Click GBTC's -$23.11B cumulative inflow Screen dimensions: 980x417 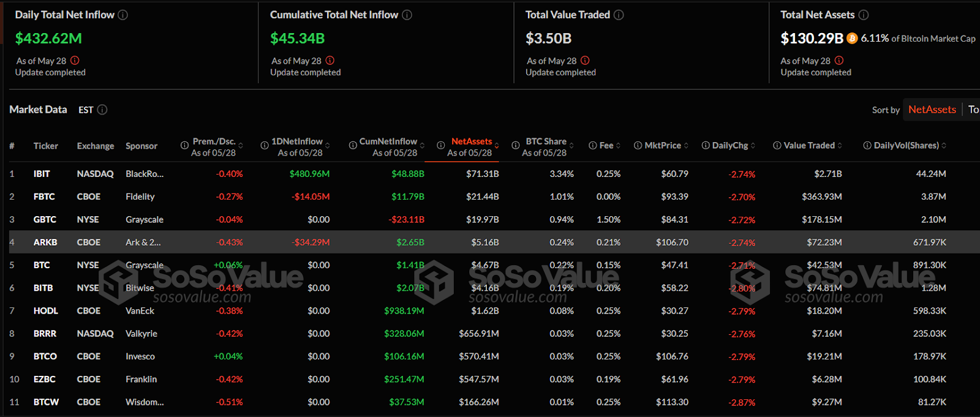[406, 219]
